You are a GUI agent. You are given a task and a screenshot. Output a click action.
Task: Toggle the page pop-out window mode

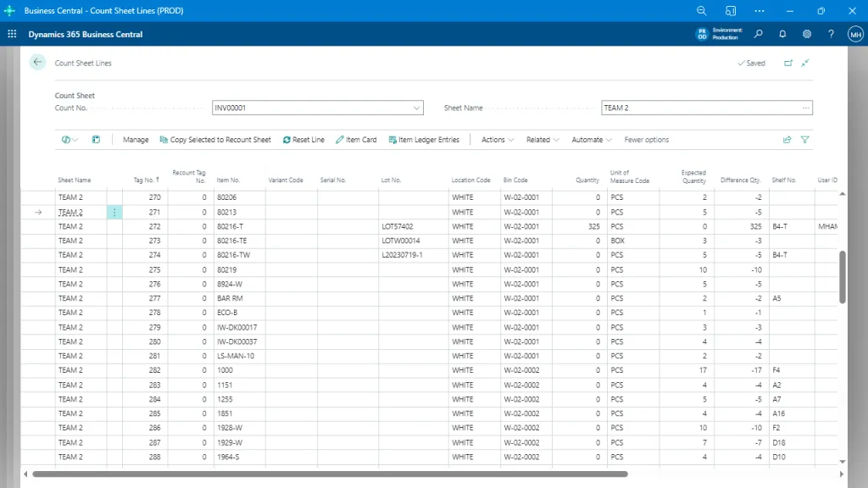click(788, 62)
